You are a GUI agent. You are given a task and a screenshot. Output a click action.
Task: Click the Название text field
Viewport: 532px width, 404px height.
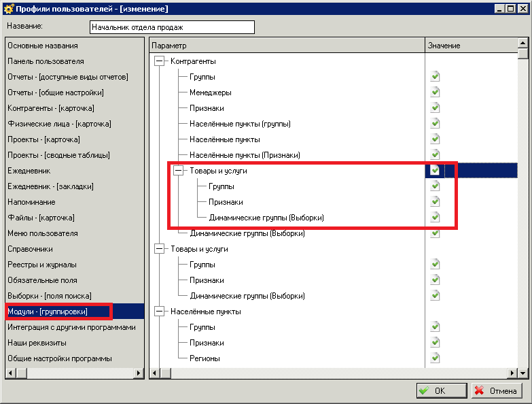pos(172,27)
